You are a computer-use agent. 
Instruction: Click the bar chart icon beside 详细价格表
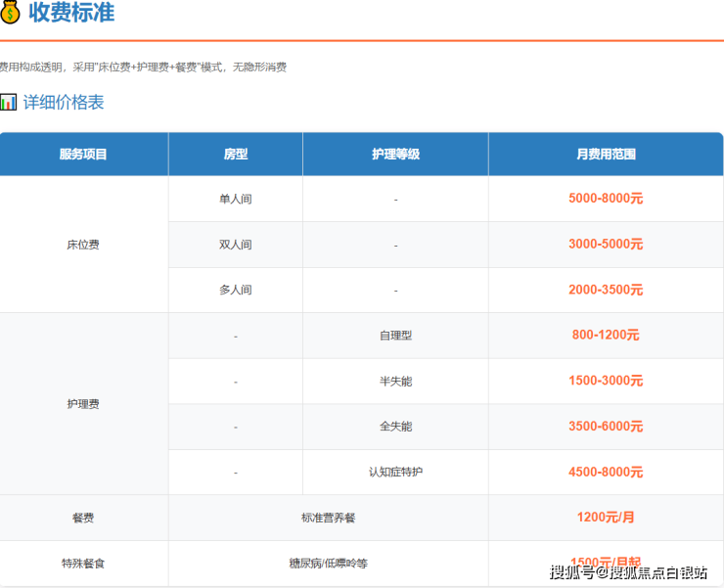pyautogui.click(x=9, y=102)
